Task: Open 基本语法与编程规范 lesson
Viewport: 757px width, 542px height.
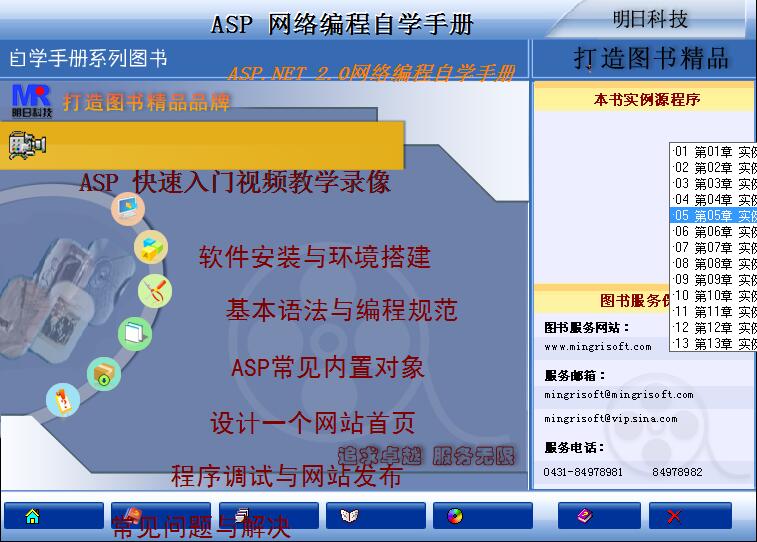Action: coord(341,309)
